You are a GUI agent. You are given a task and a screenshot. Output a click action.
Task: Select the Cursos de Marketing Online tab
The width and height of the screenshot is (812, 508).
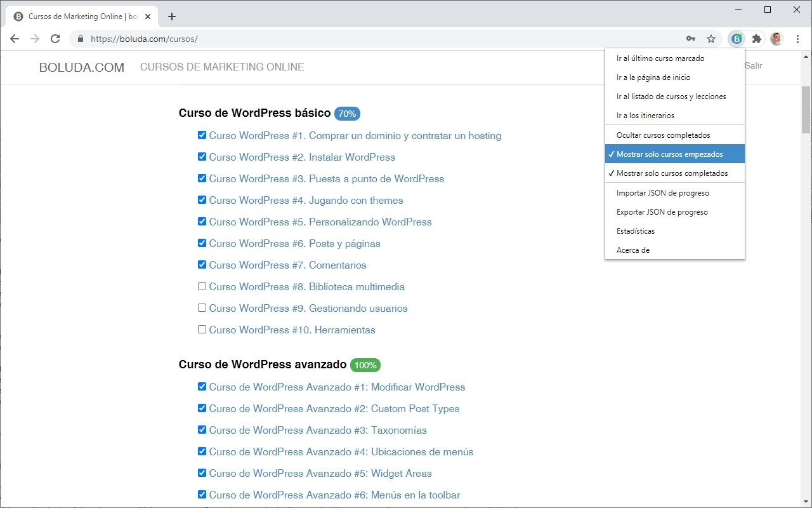[x=82, y=17]
